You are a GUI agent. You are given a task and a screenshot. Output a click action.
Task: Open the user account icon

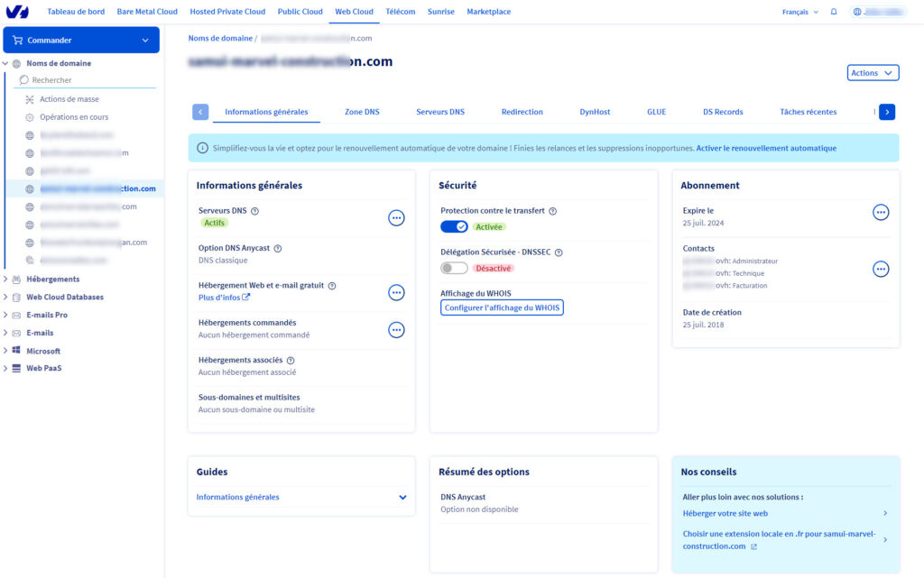[857, 12]
